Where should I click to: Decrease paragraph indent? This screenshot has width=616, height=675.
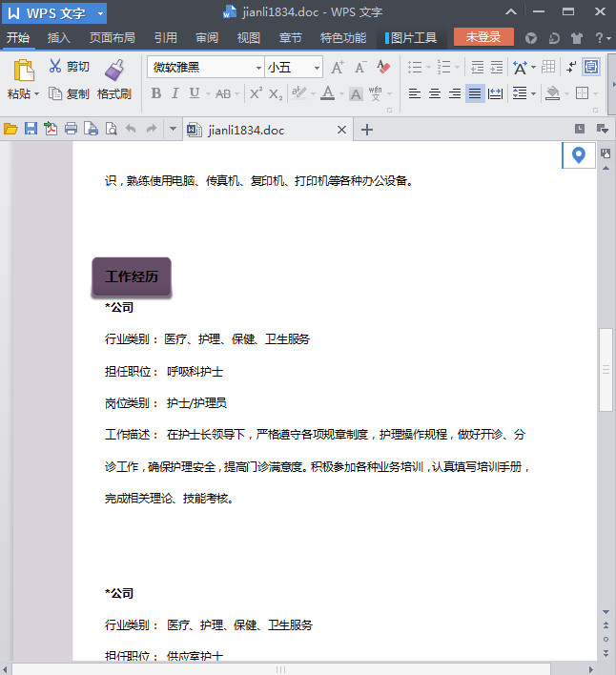477,67
